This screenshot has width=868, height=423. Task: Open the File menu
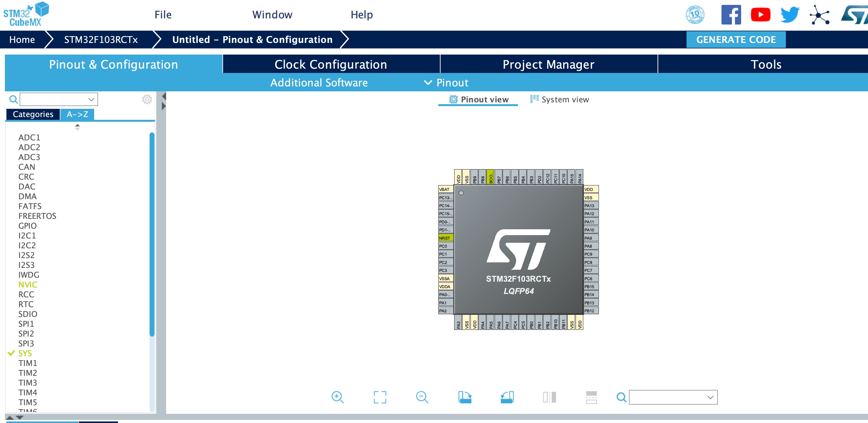tap(163, 15)
